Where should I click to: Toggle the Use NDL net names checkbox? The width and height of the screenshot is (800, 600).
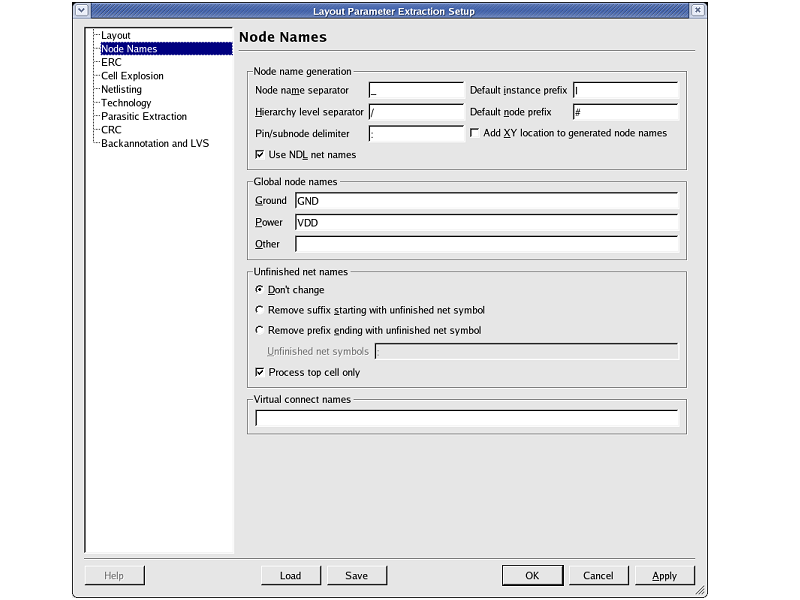click(x=260, y=155)
